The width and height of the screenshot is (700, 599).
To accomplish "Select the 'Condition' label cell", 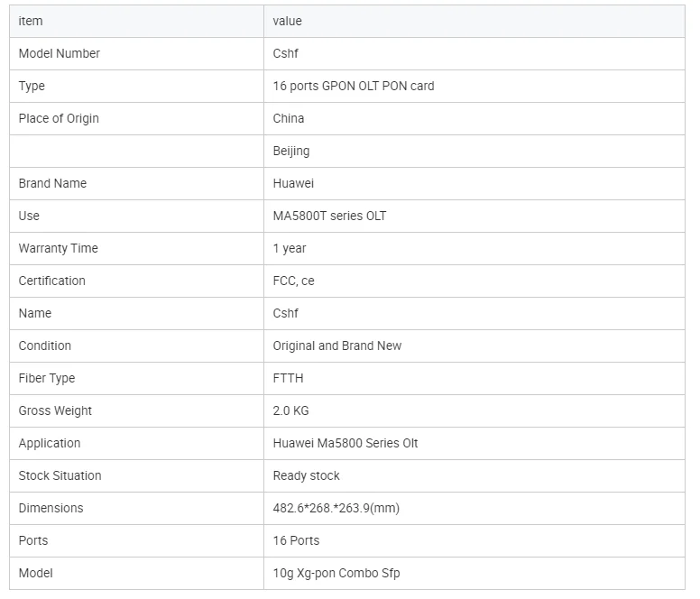I will click(x=45, y=346).
